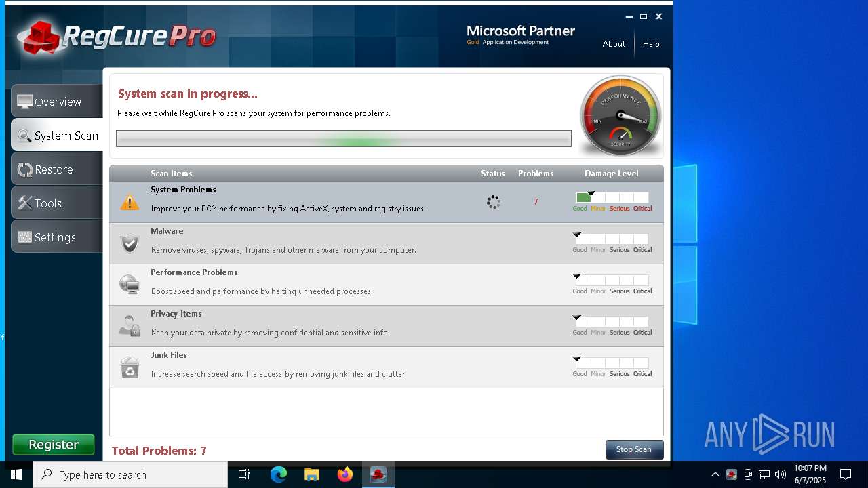This screenshot has width=868, height=488.
Task: Open the Tools tab
Action: (57, 203)
